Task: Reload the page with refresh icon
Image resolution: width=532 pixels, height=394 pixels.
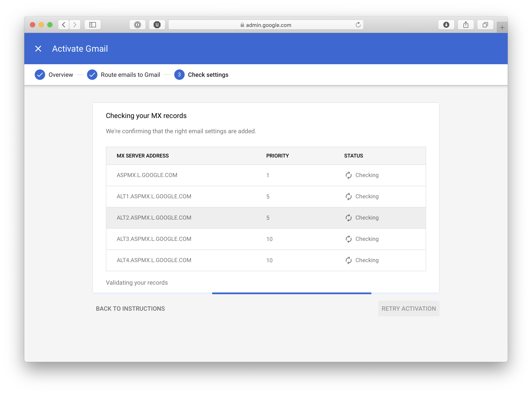Action: [x=358, y=25]
